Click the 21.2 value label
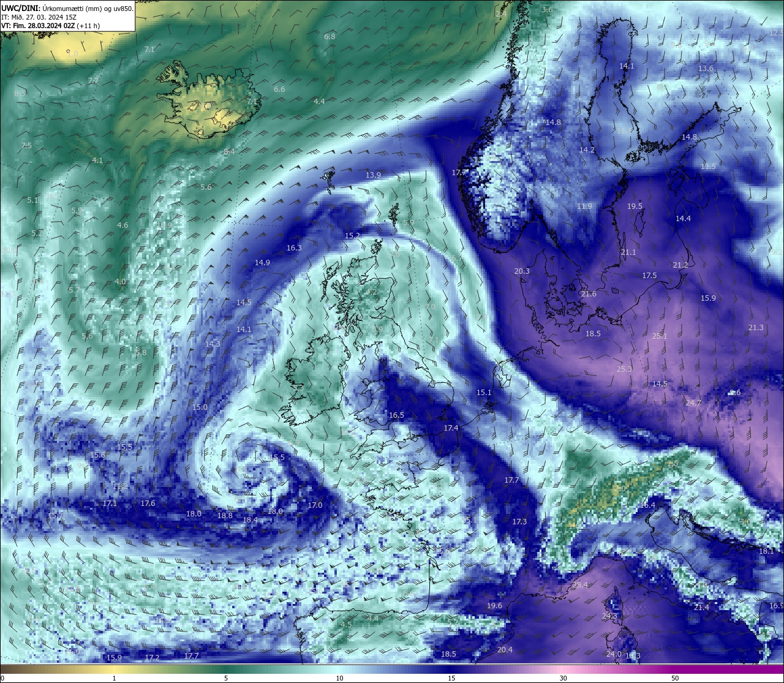The width and height of the screenshot is (784, 683). click(680, 265)
